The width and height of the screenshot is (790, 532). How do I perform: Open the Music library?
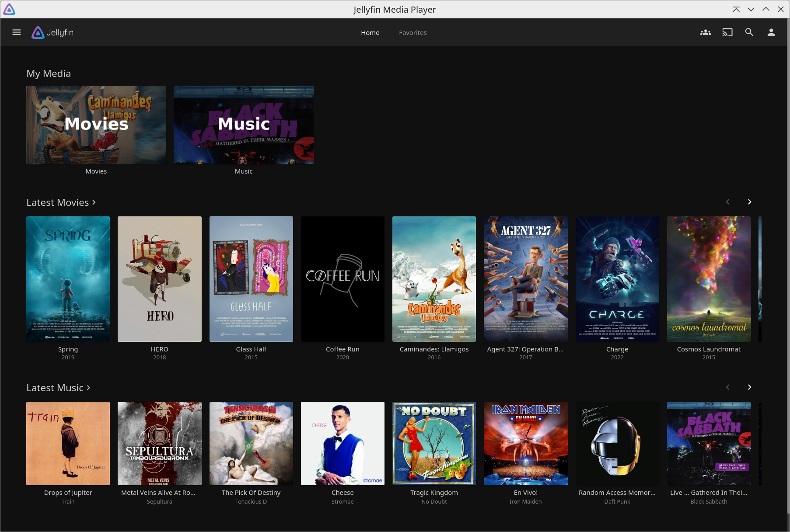[243, 125]
